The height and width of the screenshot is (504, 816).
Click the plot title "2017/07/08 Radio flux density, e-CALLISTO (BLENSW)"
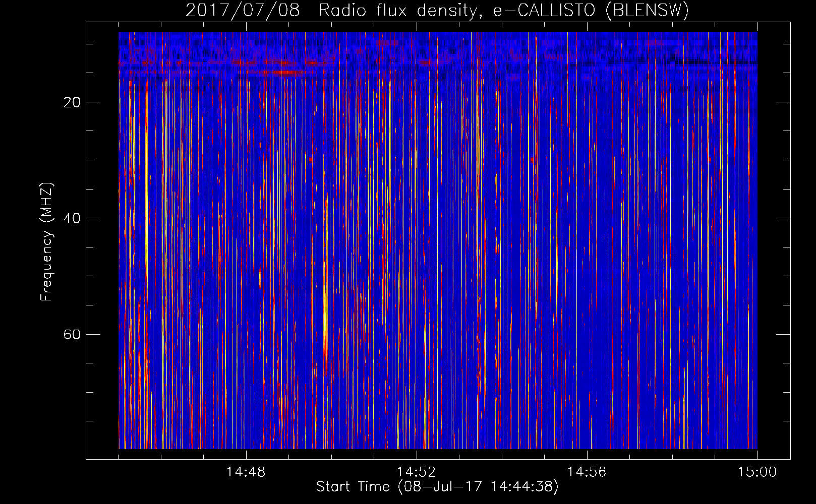[437, 10]
